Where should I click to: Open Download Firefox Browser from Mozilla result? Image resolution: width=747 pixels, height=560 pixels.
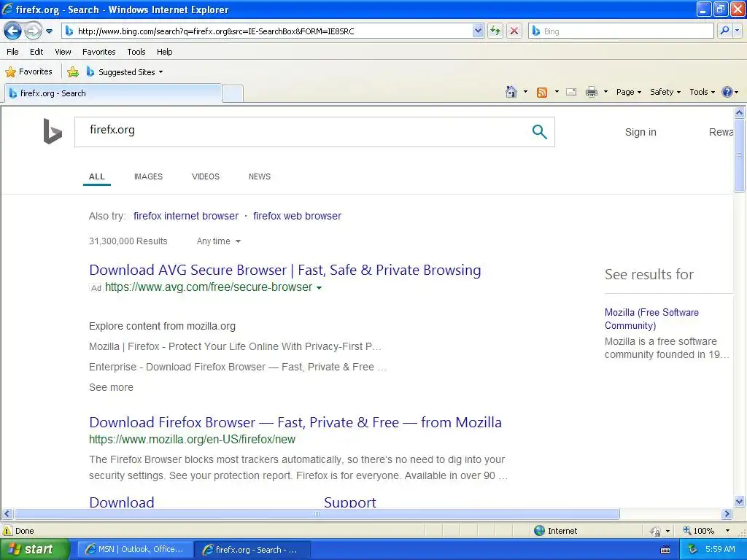click(295, 422)
